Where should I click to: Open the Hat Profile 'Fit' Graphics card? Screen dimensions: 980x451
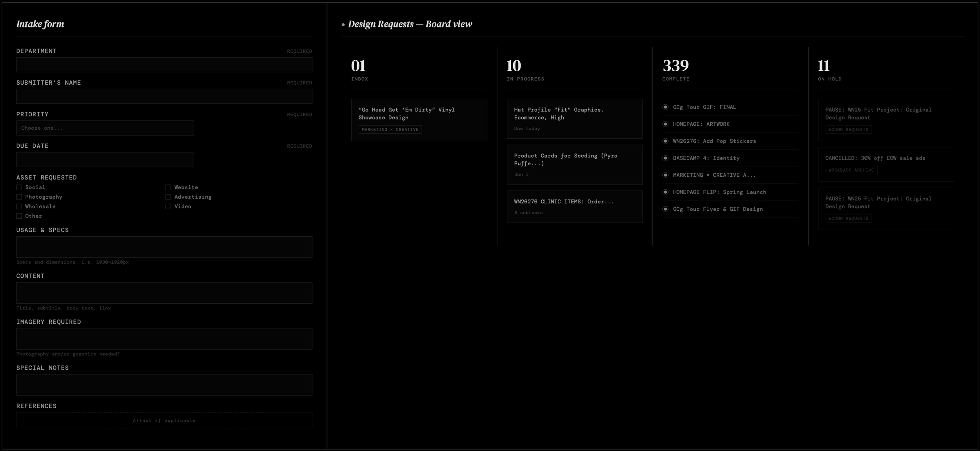pyautogui.click(x=574, y=118)
